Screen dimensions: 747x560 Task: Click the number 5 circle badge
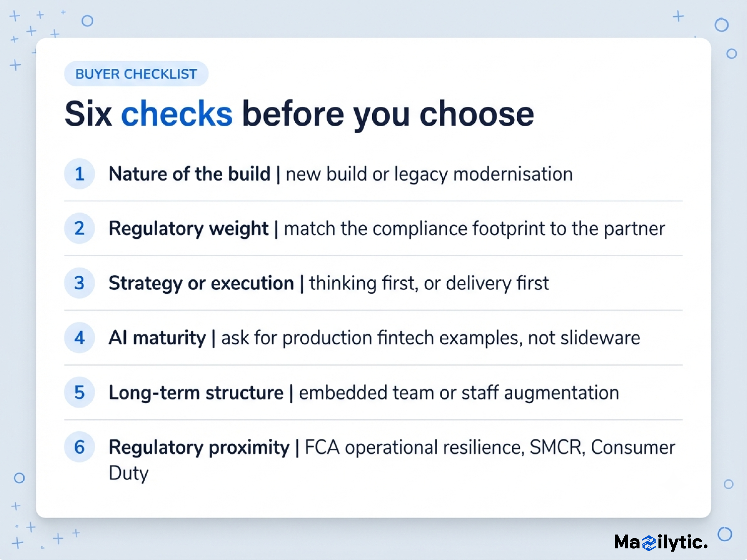(x=79, y=393)
